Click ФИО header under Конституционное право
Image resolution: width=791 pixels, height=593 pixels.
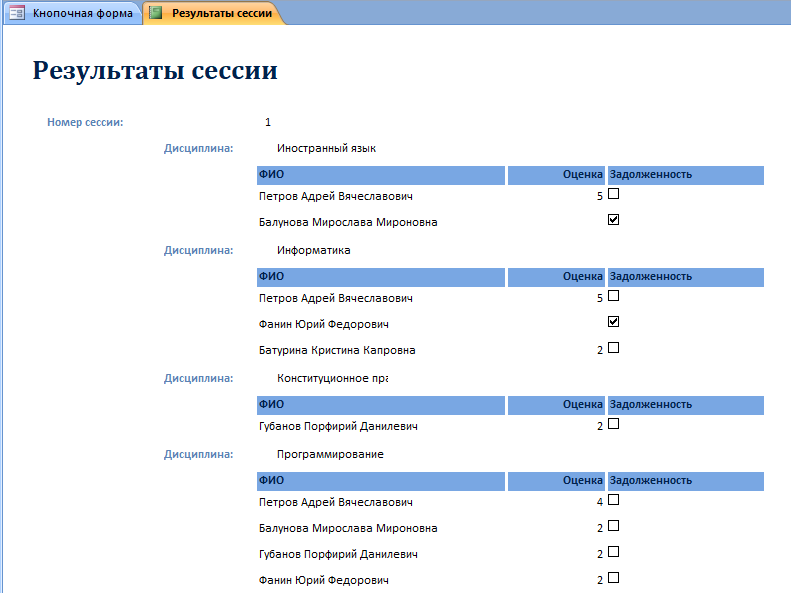point(381,405)
